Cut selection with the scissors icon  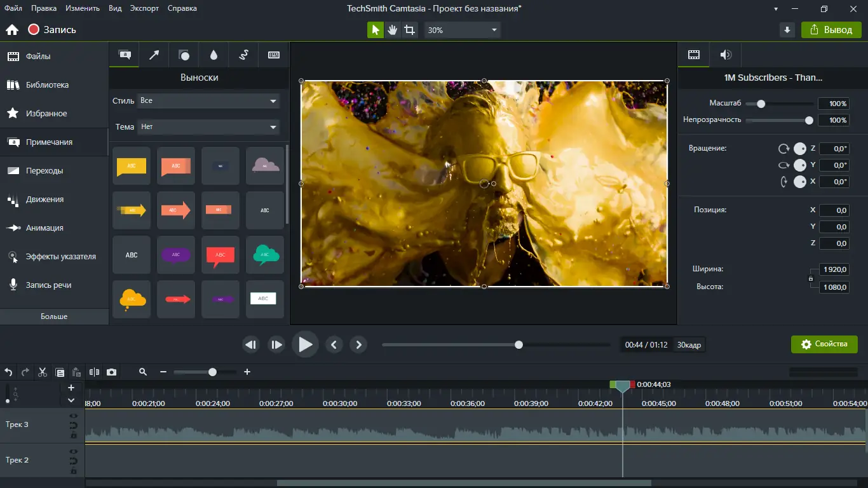coord(43,372)
